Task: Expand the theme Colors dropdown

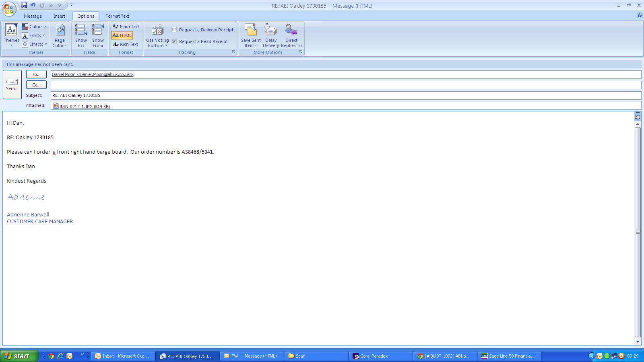Action: (x=34, y=27)
